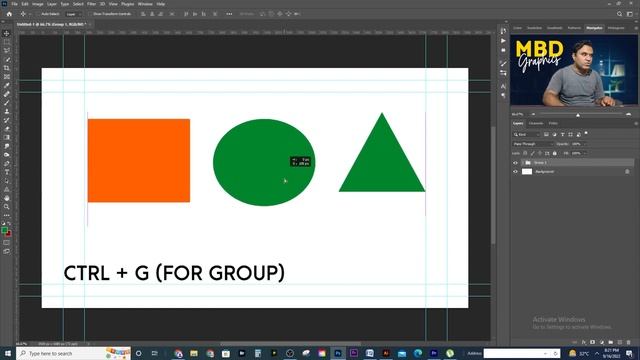Screen dimensions: 640x360
Task: Select the Spot Healing Brush tool
Action: (7, 94)
